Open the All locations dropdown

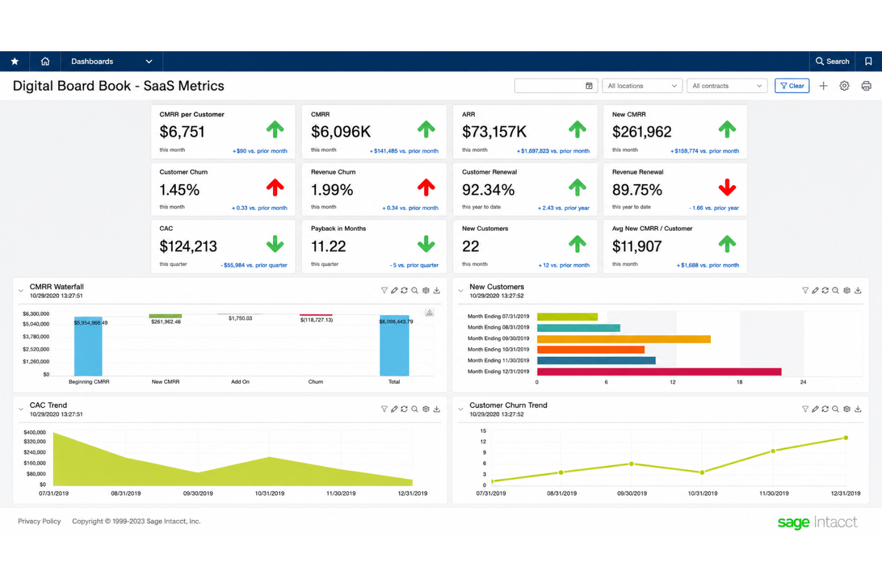pos(642,86)
